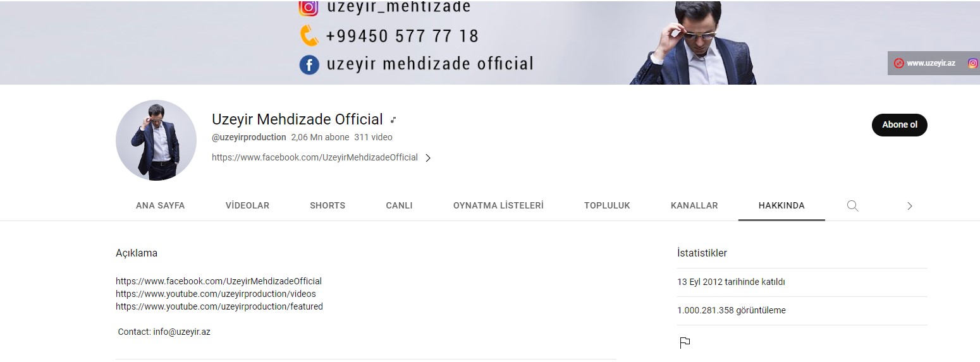Open the Facebook link under channel name
This screenshot has width=980, height=362.
coord(315,157)
